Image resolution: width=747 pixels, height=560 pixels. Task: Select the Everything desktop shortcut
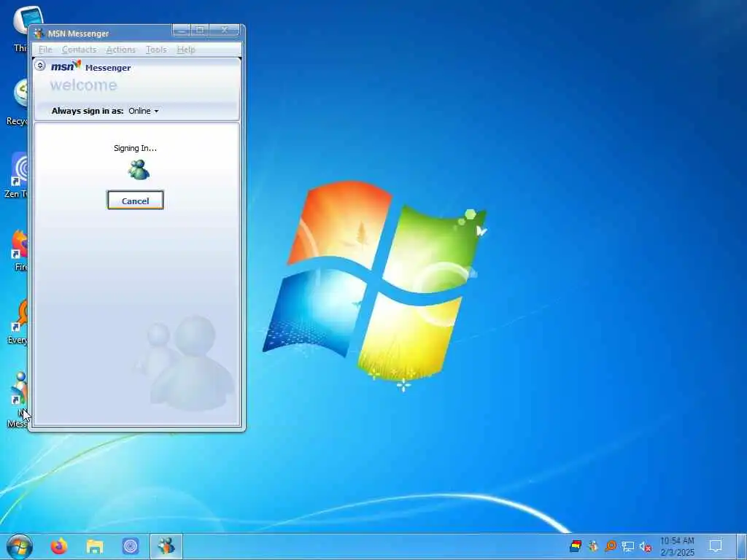tap(18, 322)
